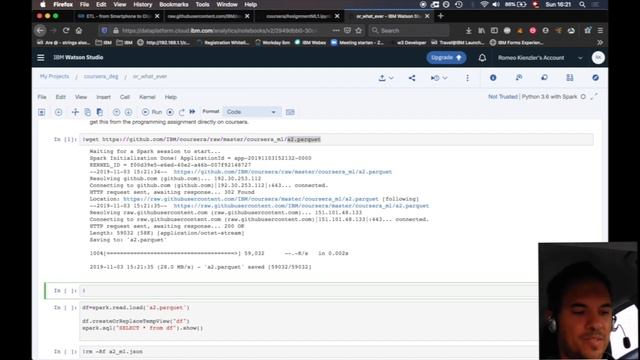The width and height of the screenshot is (640, 360).
Task: Open the notebook Help menu
Action: tap(171, 97)
